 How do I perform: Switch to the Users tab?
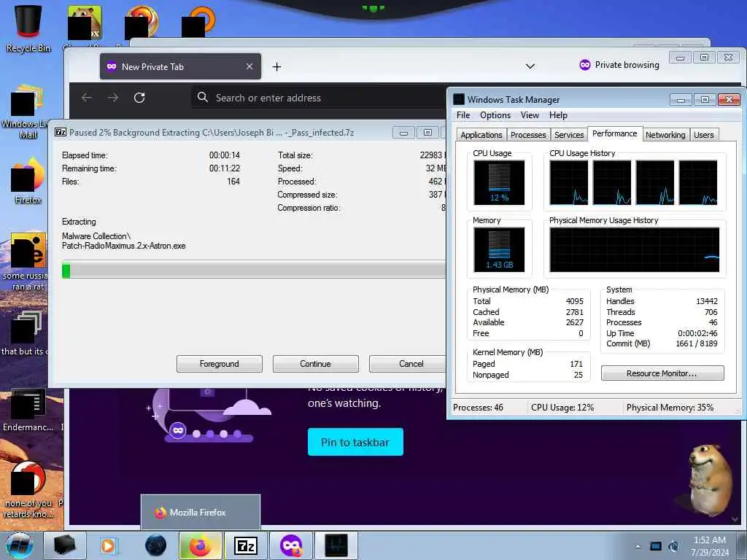pyautogui.click(x=704, y=135)
